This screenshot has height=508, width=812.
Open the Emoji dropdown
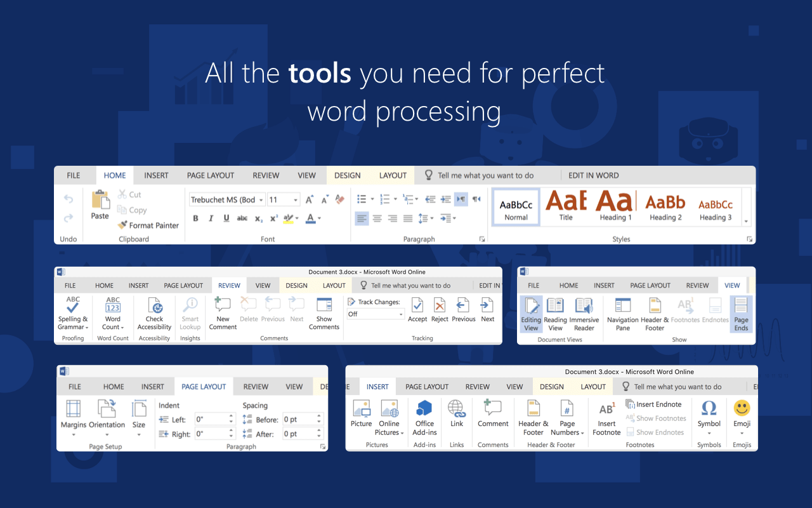point(742,434)
